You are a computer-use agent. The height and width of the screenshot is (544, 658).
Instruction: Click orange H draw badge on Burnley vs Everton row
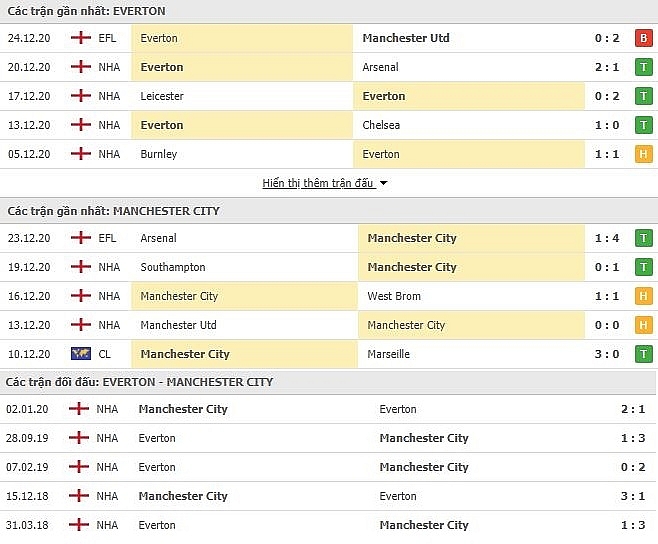pyautogui.click(x=643, y=154)
